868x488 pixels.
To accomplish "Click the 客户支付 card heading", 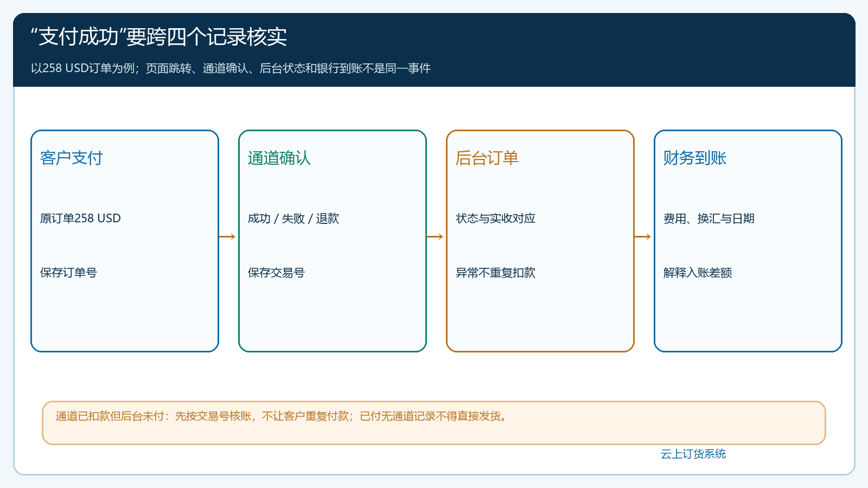I will pyautogui.click(x=71, y=158).
